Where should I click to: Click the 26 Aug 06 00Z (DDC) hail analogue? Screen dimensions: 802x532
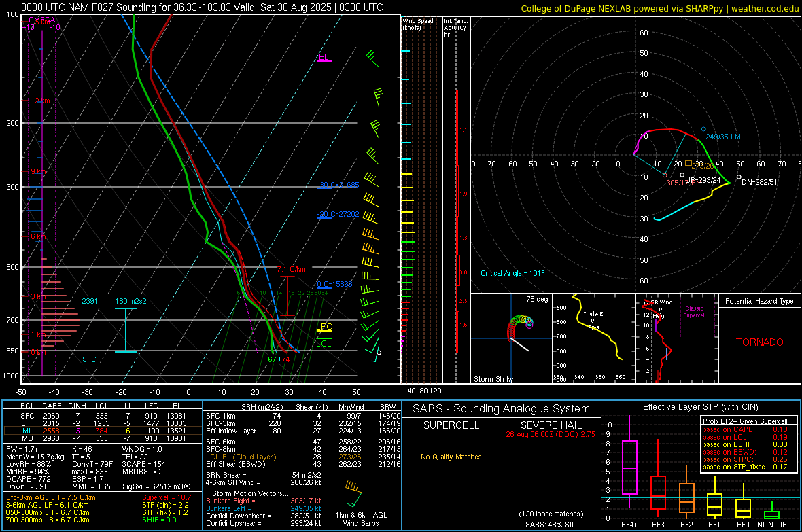coord(551,434)
